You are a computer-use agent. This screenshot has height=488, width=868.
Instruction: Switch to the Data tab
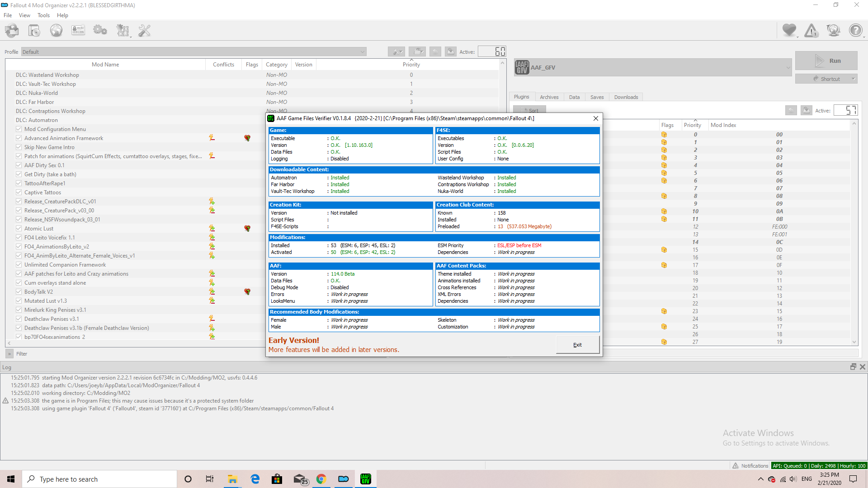tap(574, 97)
